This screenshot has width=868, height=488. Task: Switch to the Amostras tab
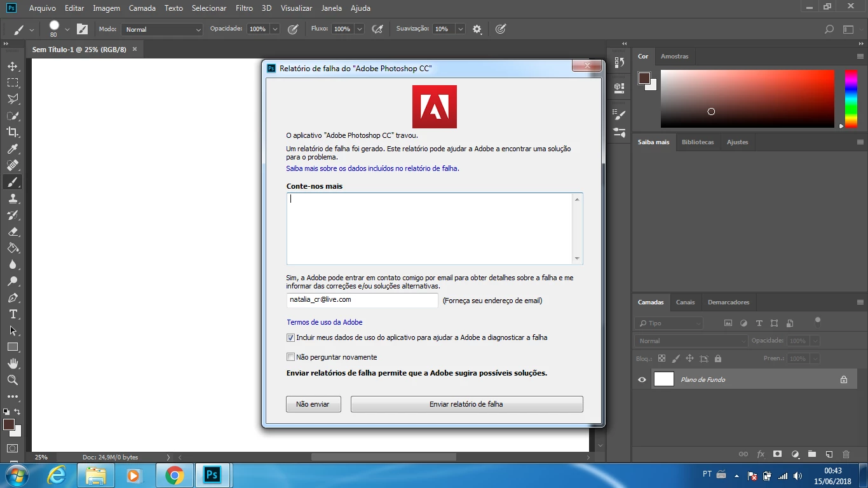[674, 57]
